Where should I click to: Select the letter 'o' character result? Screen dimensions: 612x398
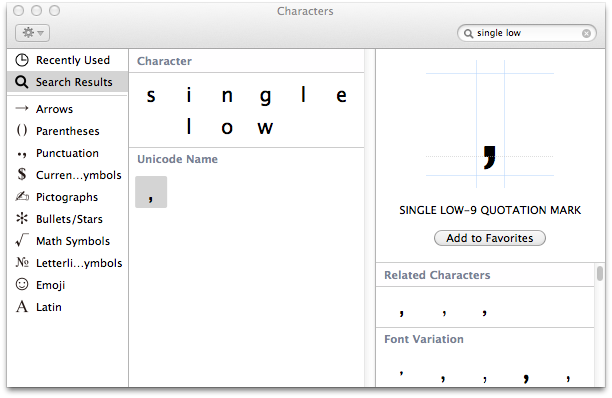tap(227, 128)
